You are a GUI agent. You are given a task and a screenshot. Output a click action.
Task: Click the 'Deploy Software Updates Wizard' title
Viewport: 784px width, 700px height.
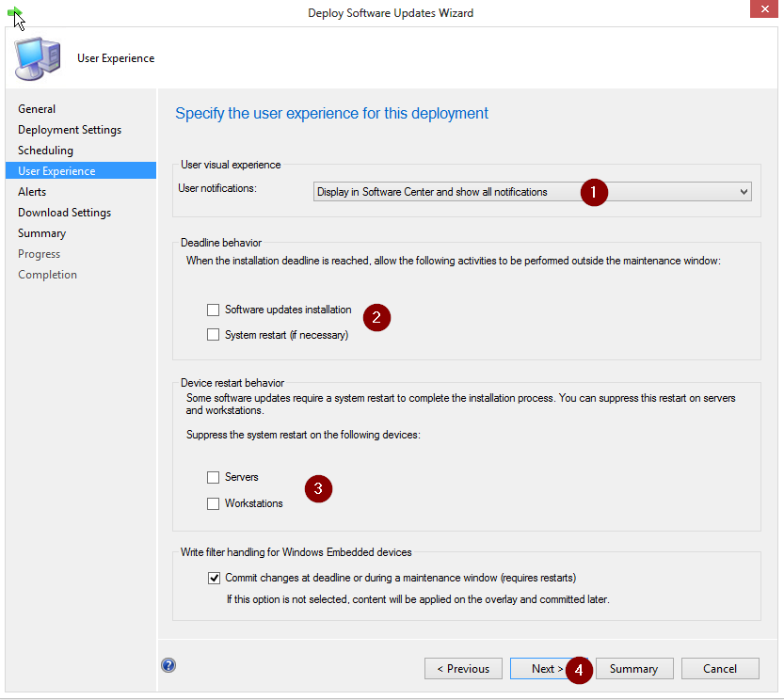[391, 13]
